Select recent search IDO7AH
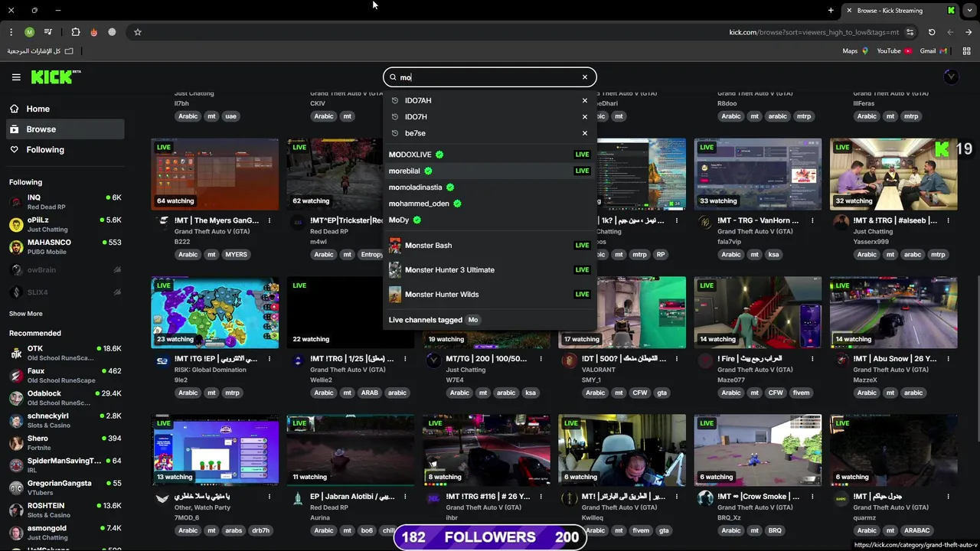The image size is (980, 551). tap(418, 100)
